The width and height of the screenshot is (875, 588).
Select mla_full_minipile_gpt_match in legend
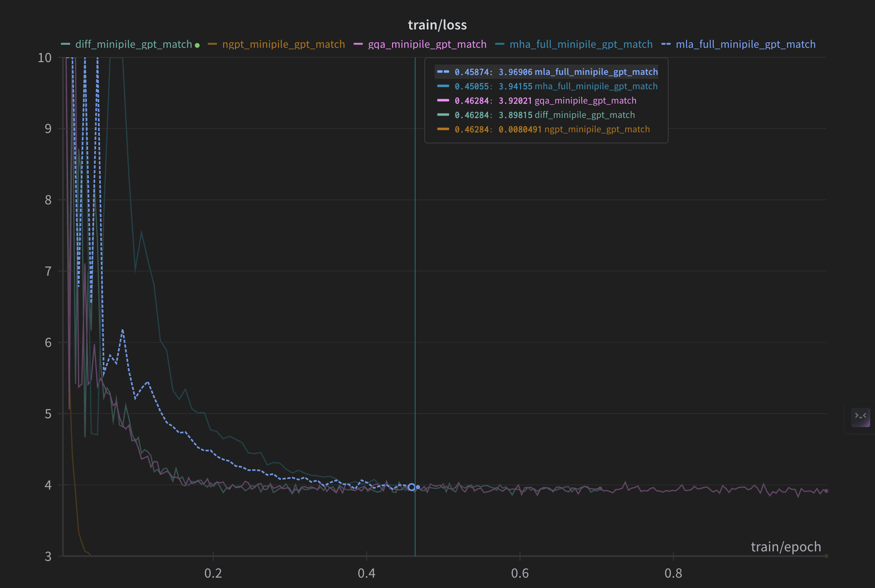[746, 44]
